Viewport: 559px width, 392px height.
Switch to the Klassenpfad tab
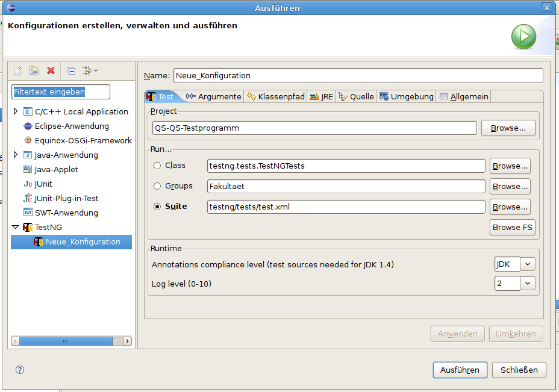pos(276,96)
